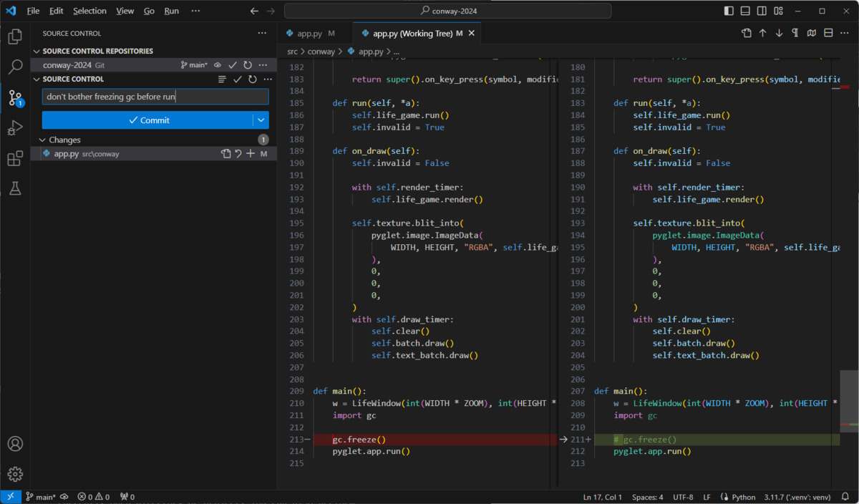The height and width of the screenshot is (504, 859).
Task: Refresh the conway-2024 repository
Action: point(248,64)
